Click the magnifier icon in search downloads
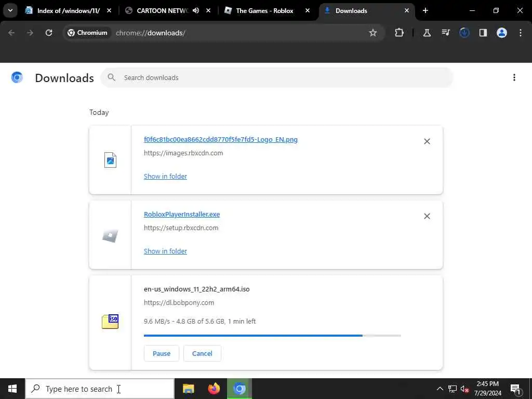 click(x=112, y=78)
